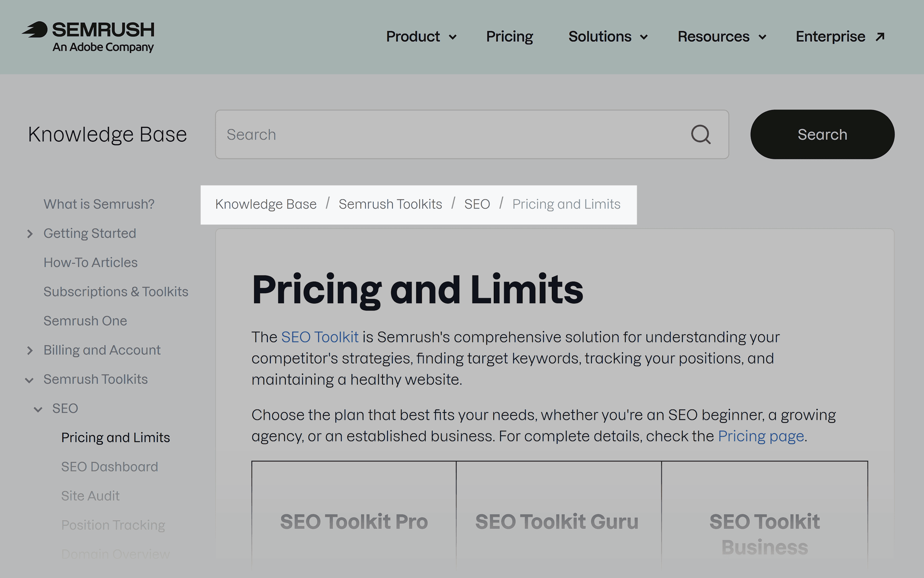Select Pricing and Limits sidebar item
Screen dimensions: 924x578
(115, 438)
